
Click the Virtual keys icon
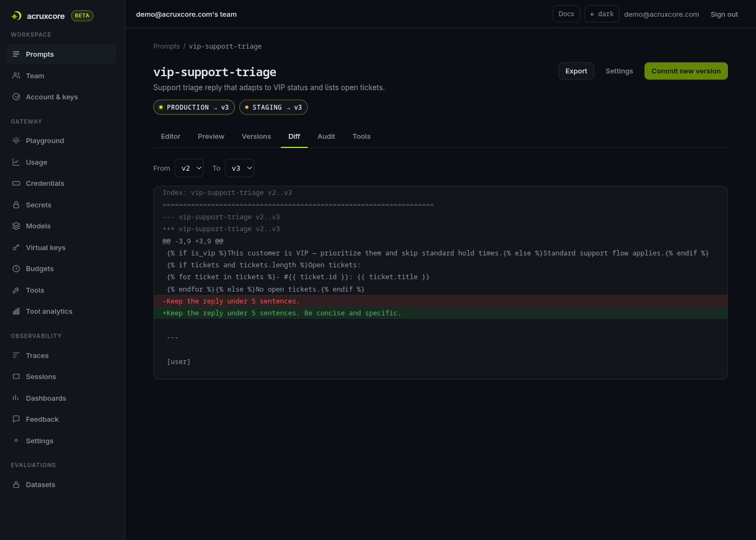[16, 248]
